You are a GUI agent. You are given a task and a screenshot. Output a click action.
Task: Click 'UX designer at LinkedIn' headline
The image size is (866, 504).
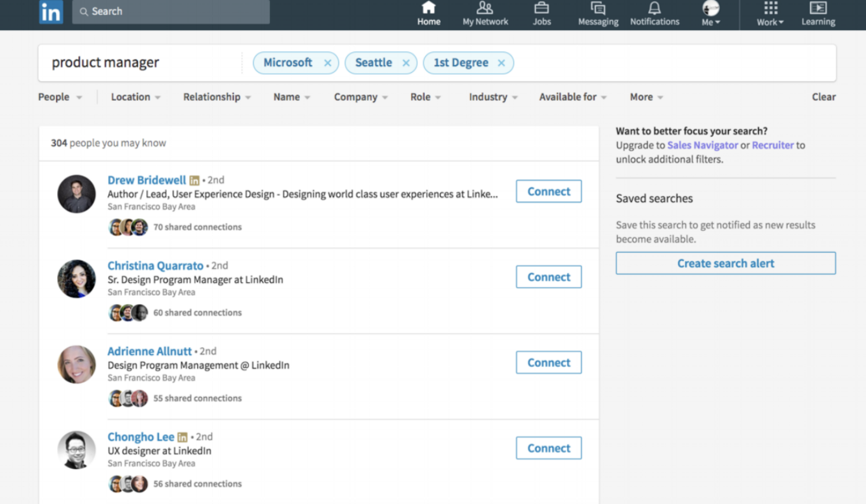tap(159, 451)
